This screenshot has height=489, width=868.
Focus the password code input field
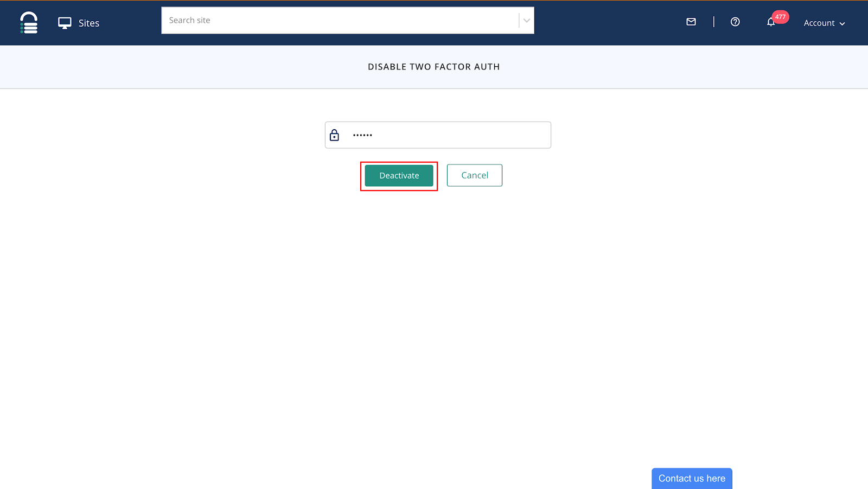coord(438,135)
